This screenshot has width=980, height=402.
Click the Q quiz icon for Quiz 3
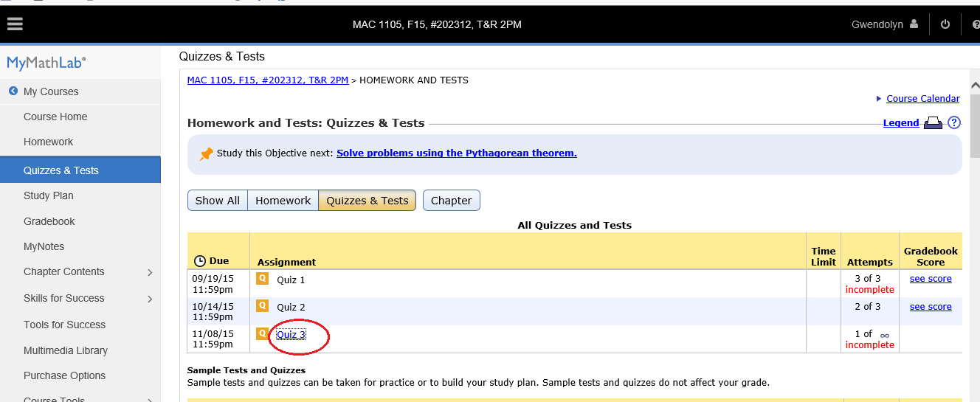[x=262, y=333]
